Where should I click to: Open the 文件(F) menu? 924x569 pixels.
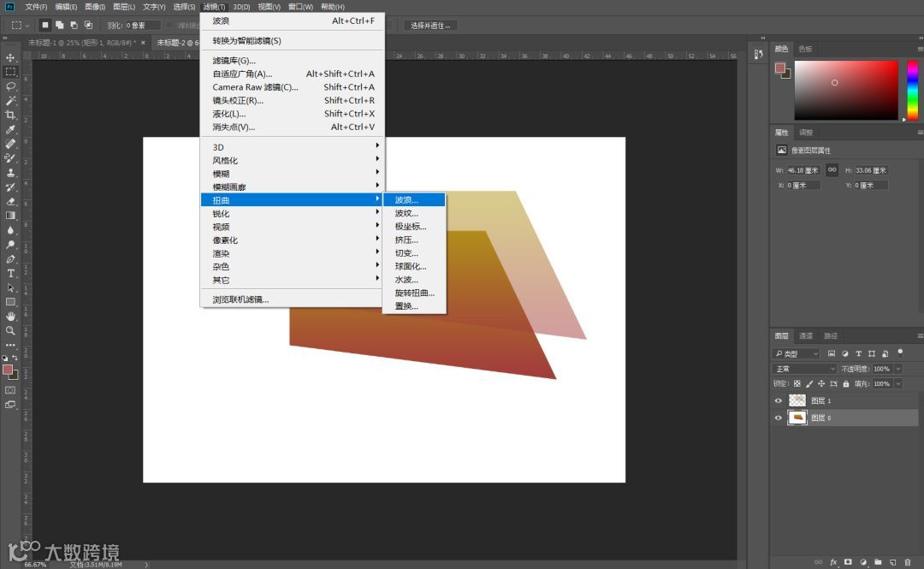coord(36,7)
